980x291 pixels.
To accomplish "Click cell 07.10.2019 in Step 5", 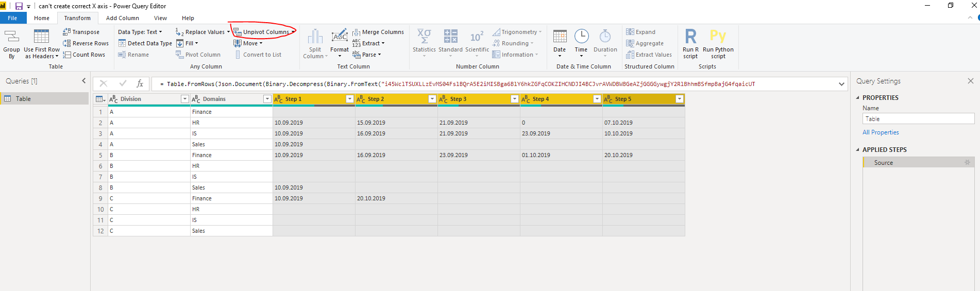I will tap(644, 123).
